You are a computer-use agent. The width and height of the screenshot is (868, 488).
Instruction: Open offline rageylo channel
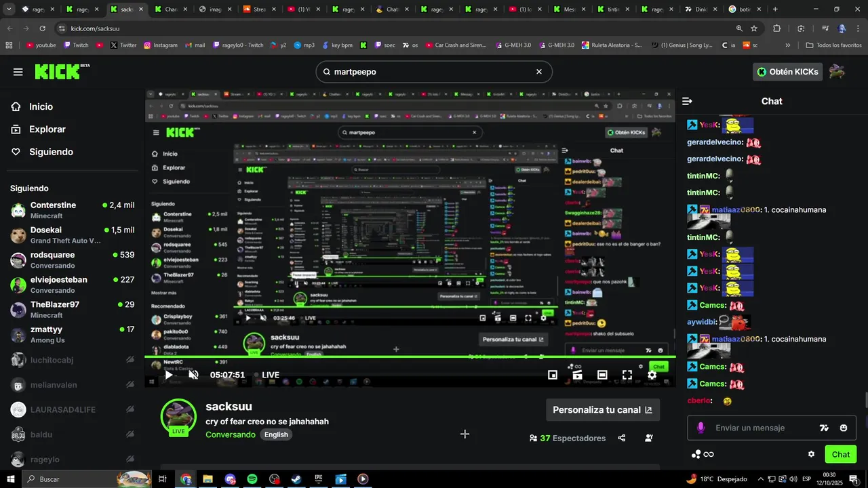[x=72, y=460]
